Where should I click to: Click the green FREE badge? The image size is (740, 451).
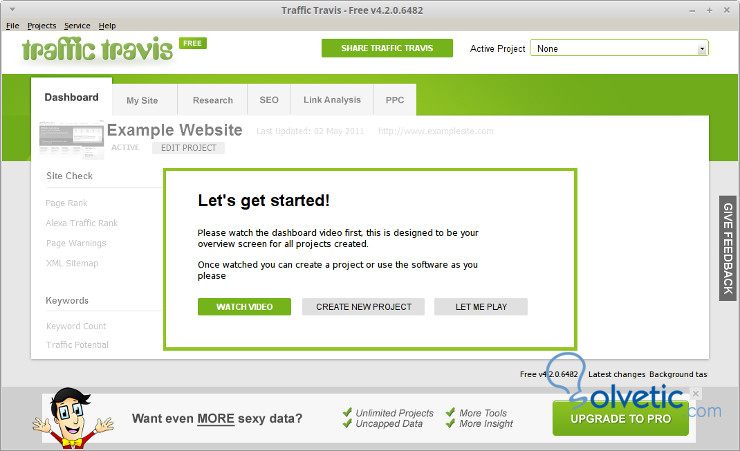coord(193,43)
